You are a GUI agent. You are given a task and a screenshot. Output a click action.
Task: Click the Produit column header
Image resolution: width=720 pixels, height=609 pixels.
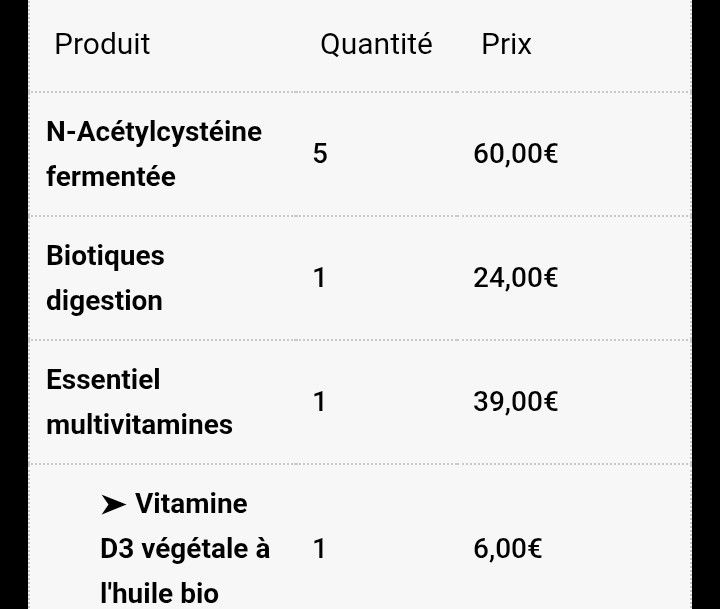[x=102, y=44]
